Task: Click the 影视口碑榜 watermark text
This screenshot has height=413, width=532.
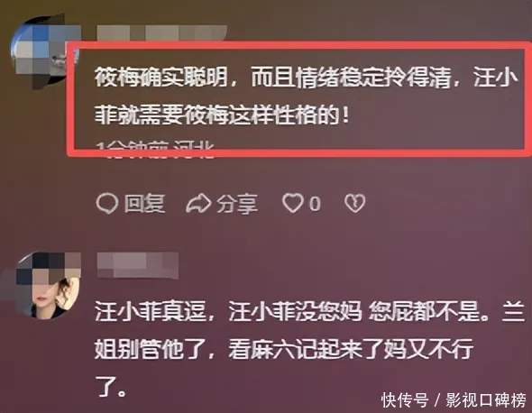Action: 486,399
